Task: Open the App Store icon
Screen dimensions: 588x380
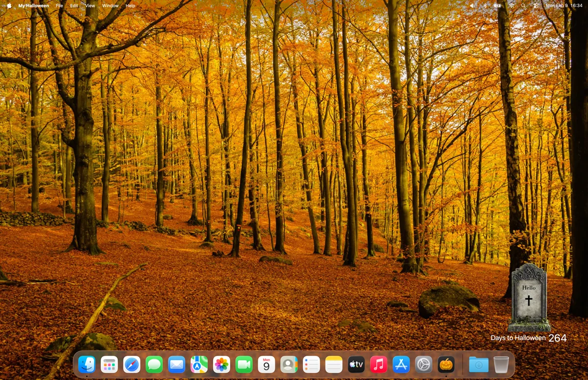Action: click(401, 364)
